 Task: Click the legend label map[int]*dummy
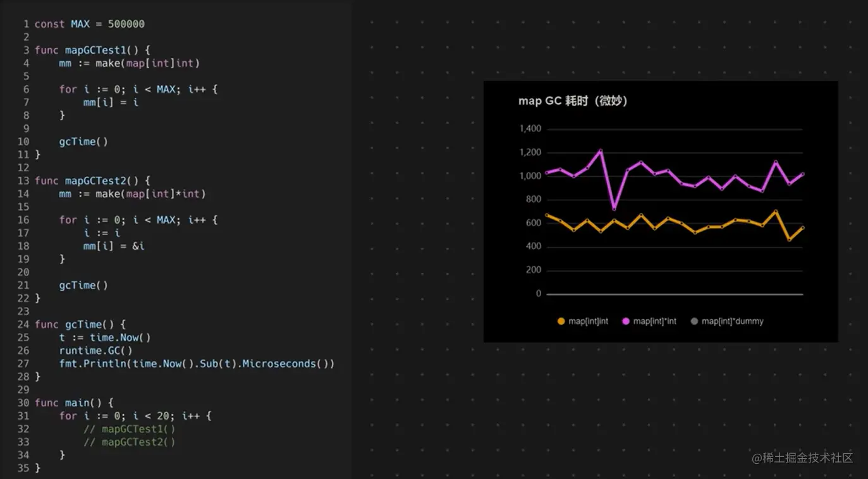pyautogui.click(x=733, y=322)
